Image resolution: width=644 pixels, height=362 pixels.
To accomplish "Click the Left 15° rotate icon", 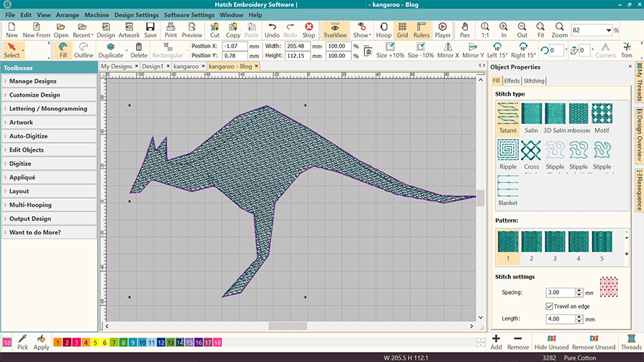I will click(497, 50).
